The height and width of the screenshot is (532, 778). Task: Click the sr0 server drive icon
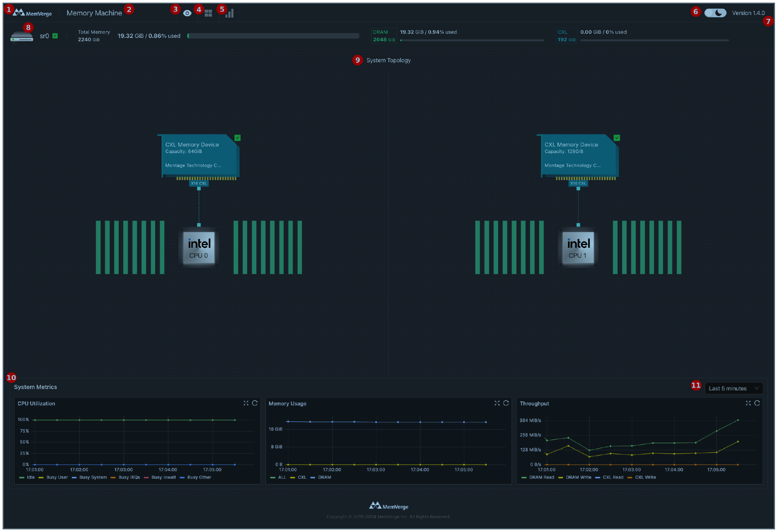[x=22, y=36]
